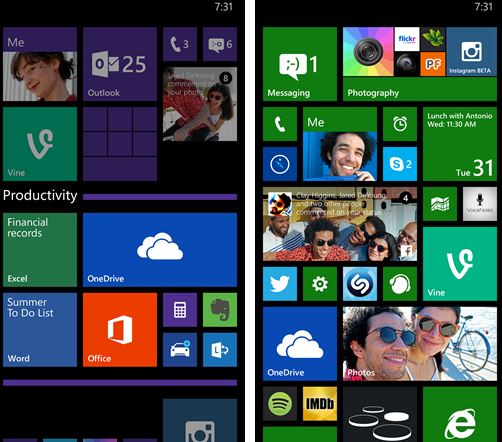Open the Calendar tile showing Tue 31

pos(460,144)
